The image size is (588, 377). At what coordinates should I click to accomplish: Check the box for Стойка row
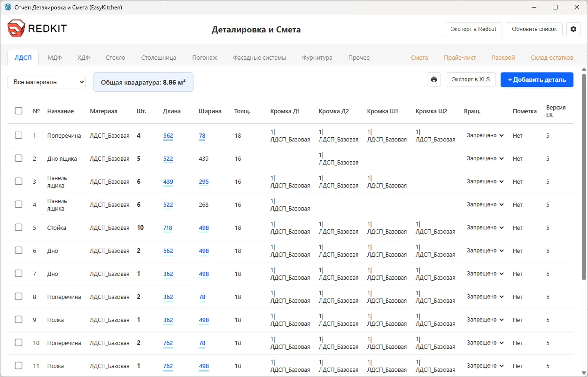[18, 228]
